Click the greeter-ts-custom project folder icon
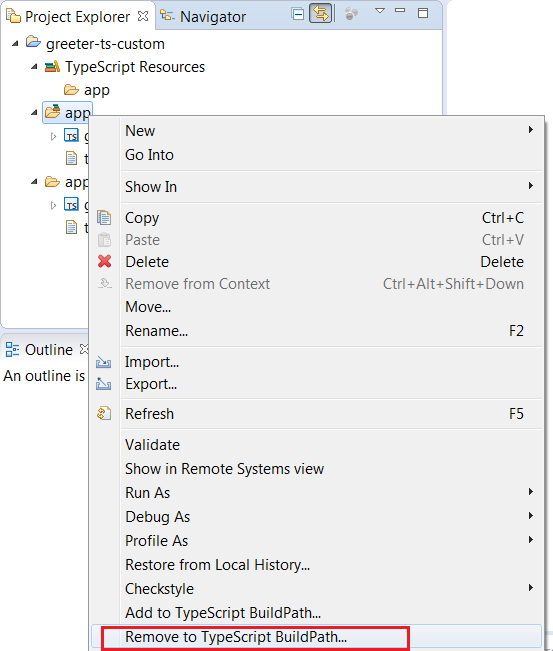553x651 pixels. 33,42
